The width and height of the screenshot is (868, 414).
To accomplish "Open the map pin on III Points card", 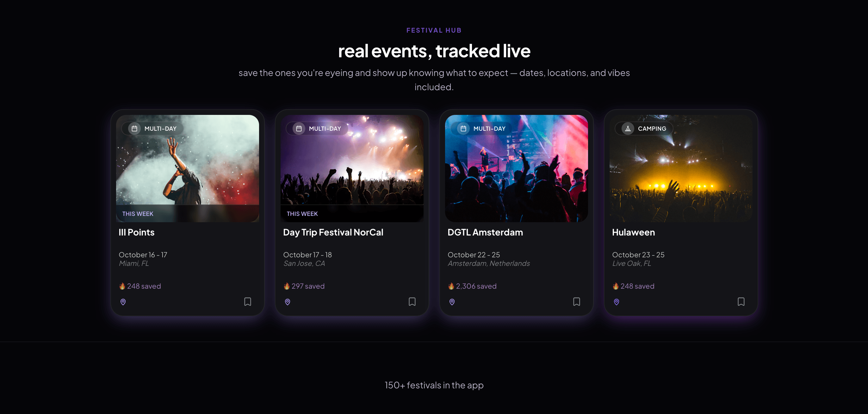I will coord(123,302).
